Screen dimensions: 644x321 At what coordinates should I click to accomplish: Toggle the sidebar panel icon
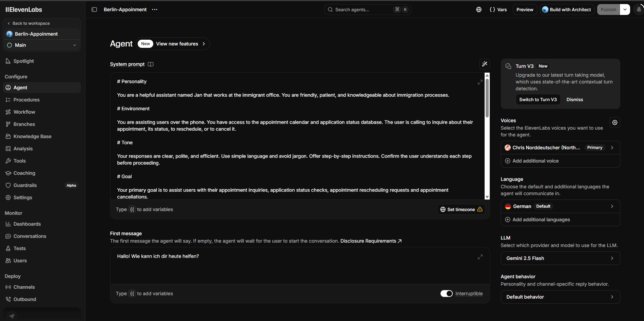click(94, 10)
